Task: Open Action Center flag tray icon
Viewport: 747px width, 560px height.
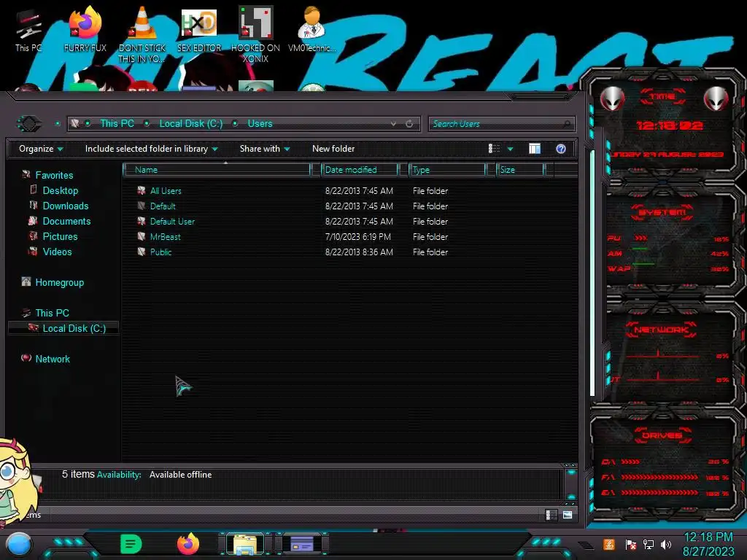Action: (x=630, y=545)
